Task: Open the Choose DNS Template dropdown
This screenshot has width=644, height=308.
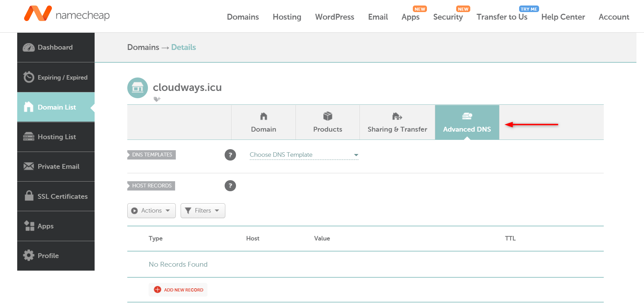Action: click(x=304, y=155)
